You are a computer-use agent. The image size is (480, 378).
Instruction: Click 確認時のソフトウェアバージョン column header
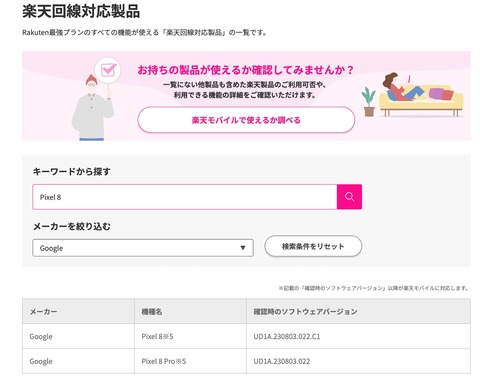(358, 311)
